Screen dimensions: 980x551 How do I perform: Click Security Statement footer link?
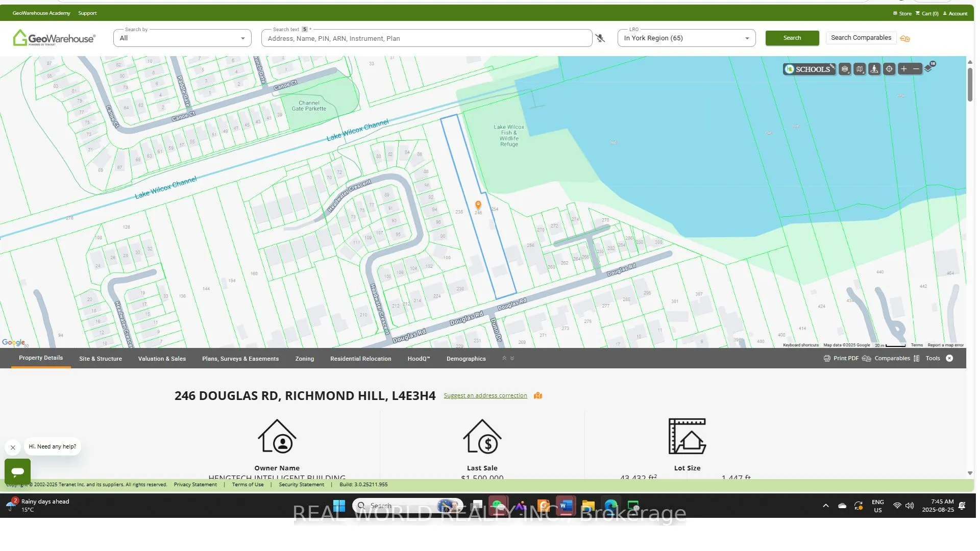pos(301,485)
